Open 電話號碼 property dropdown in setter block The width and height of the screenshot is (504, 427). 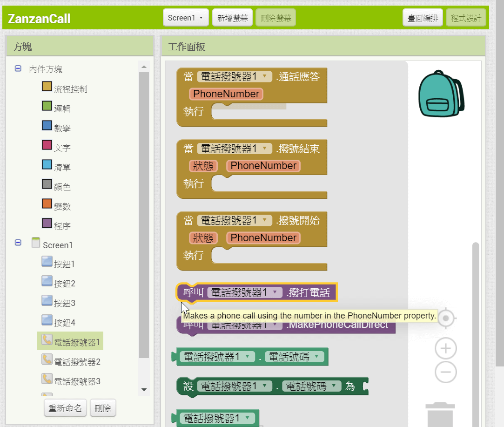[x=311, y=386]
